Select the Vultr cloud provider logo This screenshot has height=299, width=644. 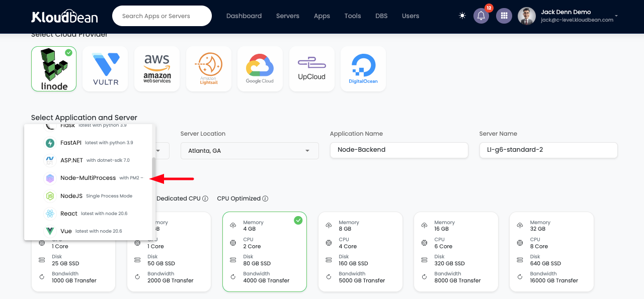(x=106, y=69)
